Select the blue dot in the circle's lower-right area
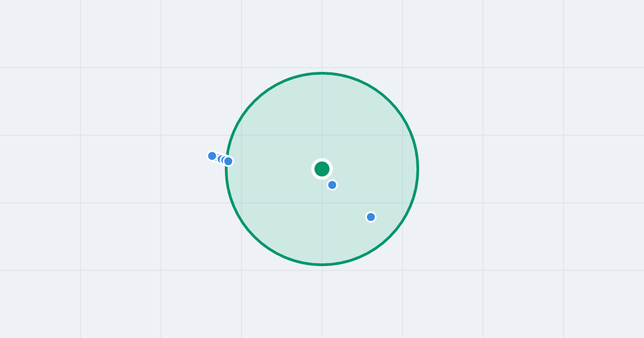The image size is (644, 338). pyautogui.click(x=371, y=217)
